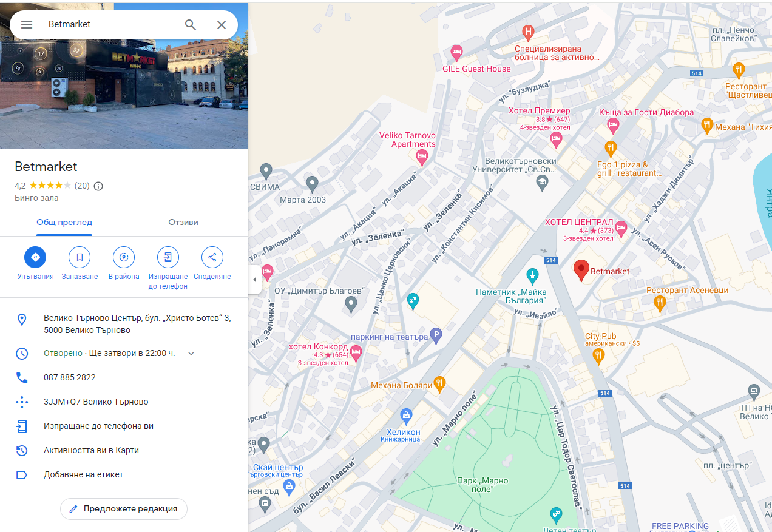Share place via Споделяне icon
The width and height of the screenshot is (772, 532).
pyautogui.click(x=212, y=257)
